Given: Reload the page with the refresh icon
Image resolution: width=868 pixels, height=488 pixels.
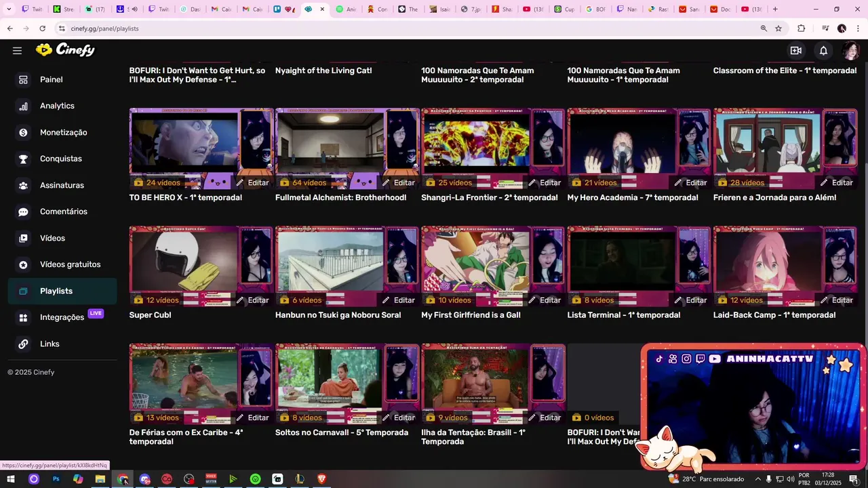Looking at the screenshot, I should tap(42, 28).
